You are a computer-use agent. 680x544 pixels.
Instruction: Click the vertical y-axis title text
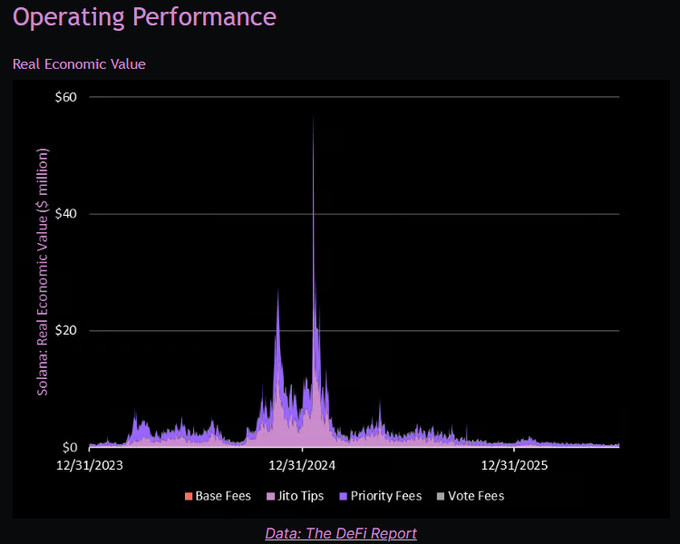42,272
